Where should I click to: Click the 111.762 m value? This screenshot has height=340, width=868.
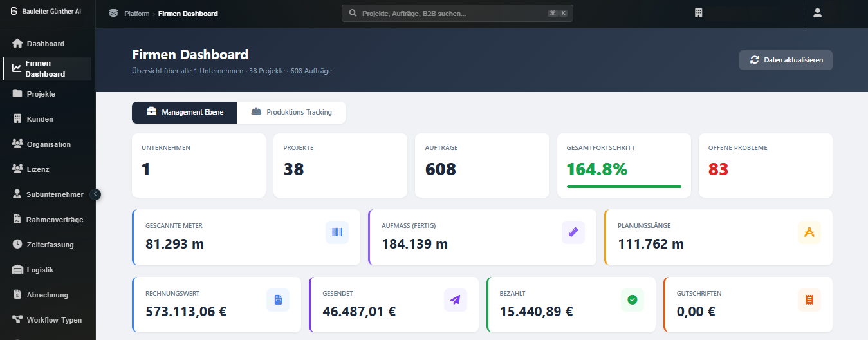click(651, 244)
